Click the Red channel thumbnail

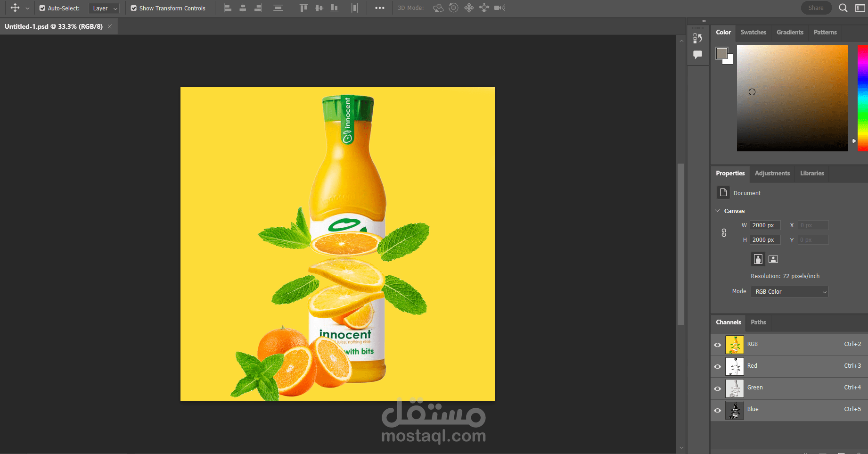735,366
